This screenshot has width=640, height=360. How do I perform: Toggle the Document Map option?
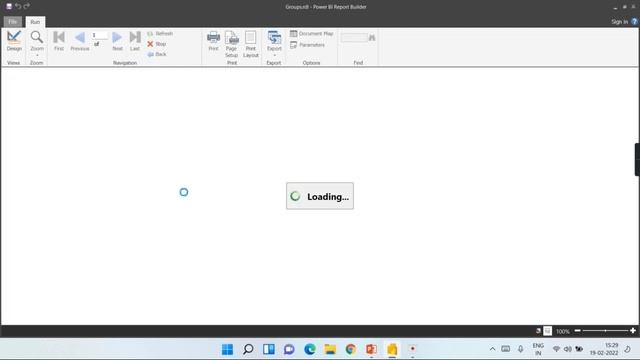coord(311,33)
